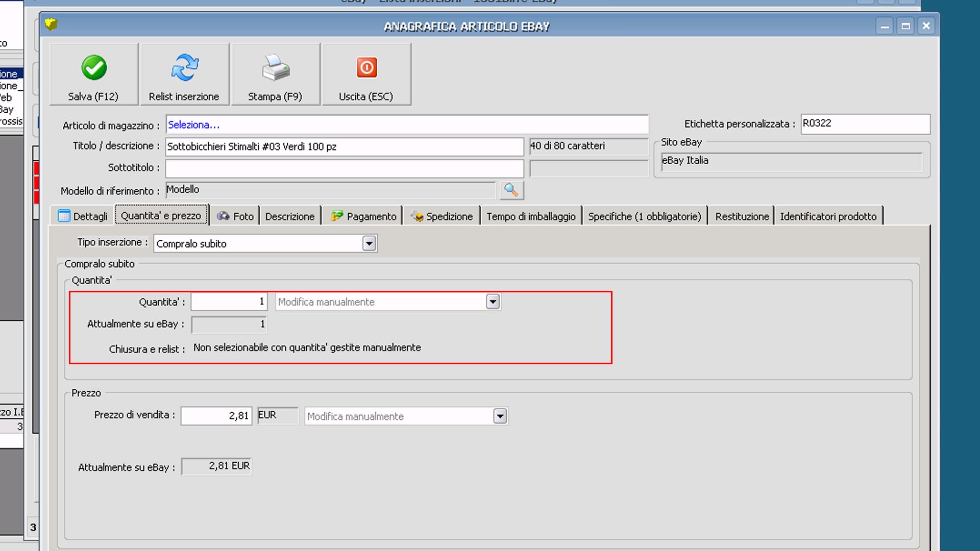Click the Stampa printer icon
This screenshot has height=551, width=980.
276,68
